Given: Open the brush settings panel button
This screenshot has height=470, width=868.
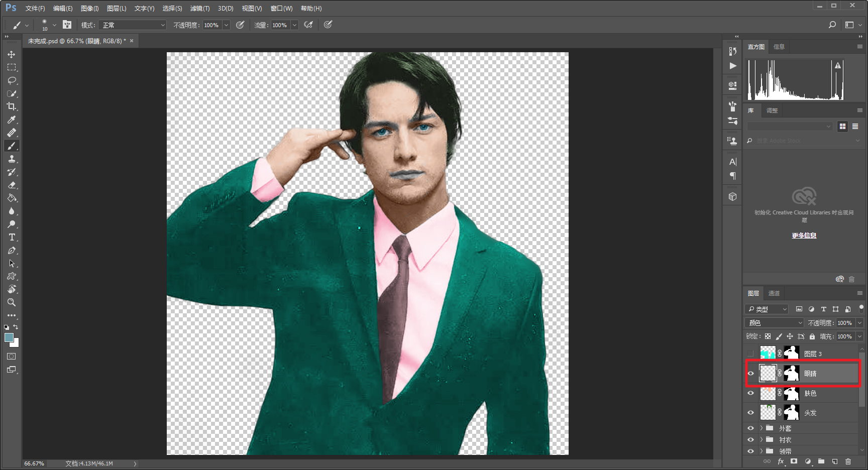Looking at the screenshot, I should coord(67,25).
